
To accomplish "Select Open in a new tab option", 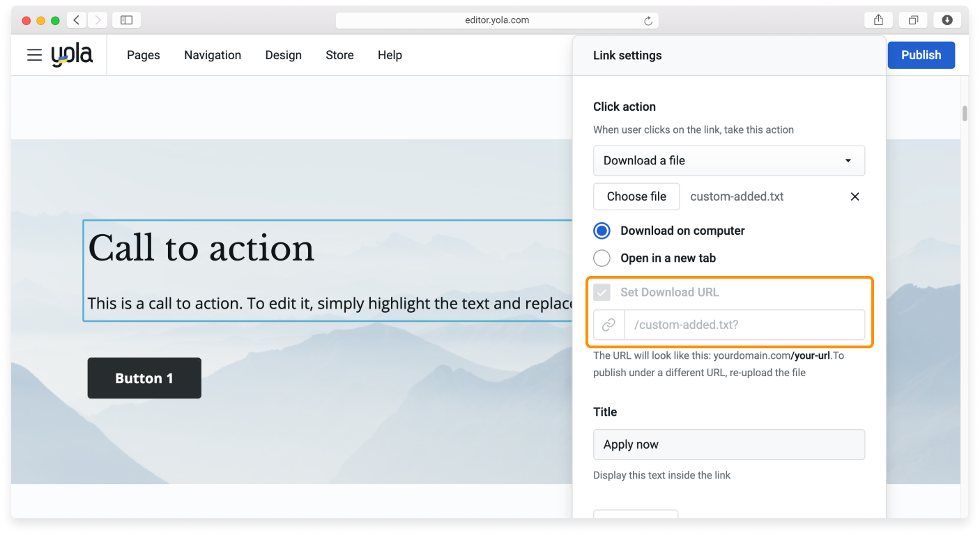I will click(x=602, y=258).
